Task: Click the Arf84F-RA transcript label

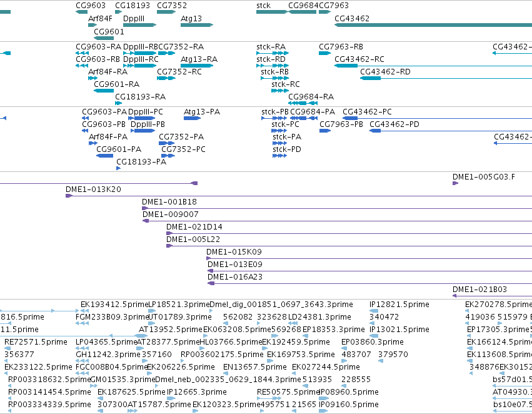Action: point(108,71)
